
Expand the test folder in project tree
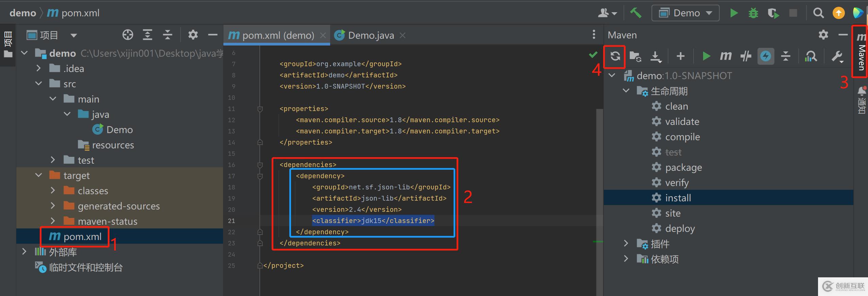click(x=53, y=160)
